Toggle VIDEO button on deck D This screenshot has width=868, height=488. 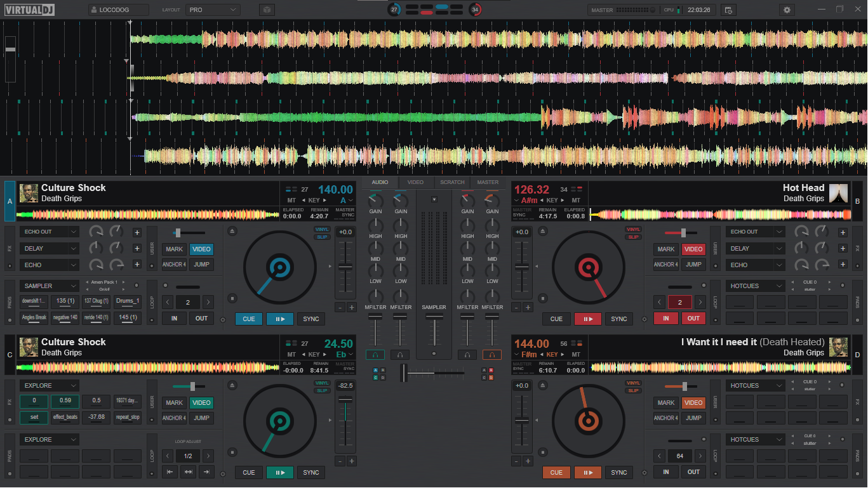pyautogui.click(x=693, y=403)
